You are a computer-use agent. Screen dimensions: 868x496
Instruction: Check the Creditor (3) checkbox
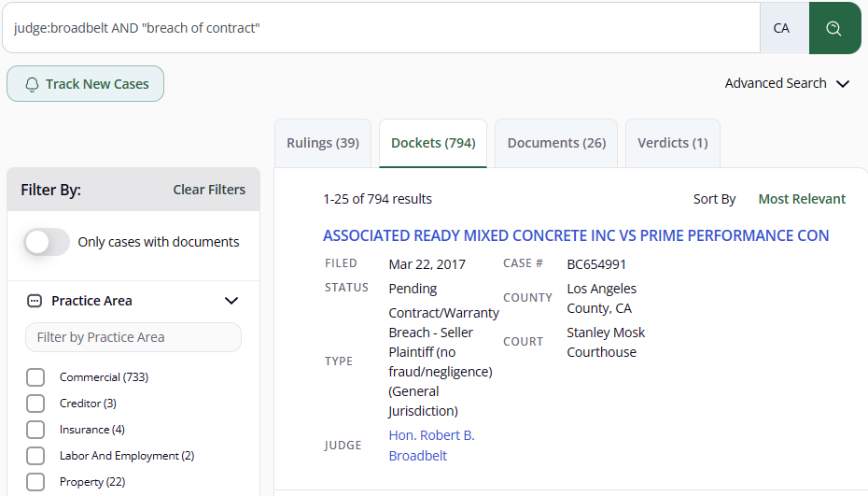35,404
